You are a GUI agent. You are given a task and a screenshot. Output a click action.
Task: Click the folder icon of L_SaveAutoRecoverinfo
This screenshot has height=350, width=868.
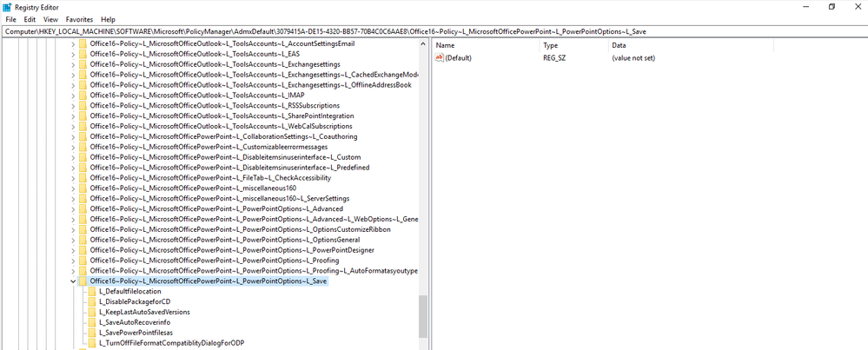[x=91, y=322]
